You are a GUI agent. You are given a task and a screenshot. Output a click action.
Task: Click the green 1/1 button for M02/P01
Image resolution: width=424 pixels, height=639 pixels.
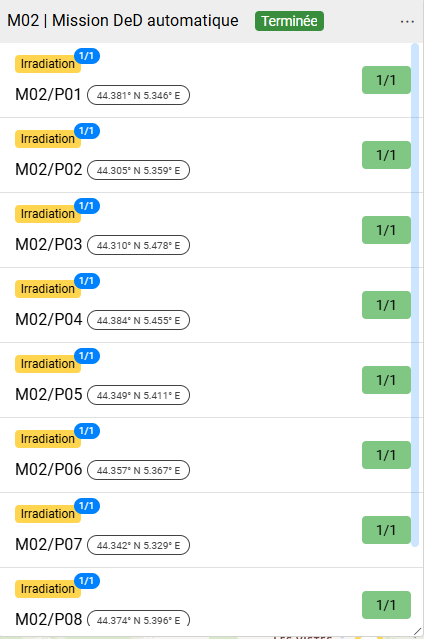pos(386,80)
